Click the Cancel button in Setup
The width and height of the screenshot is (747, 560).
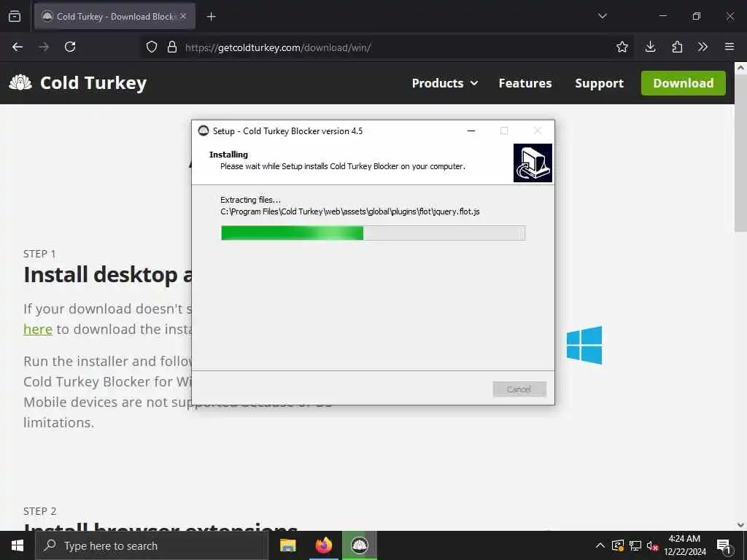click(519, 389)
